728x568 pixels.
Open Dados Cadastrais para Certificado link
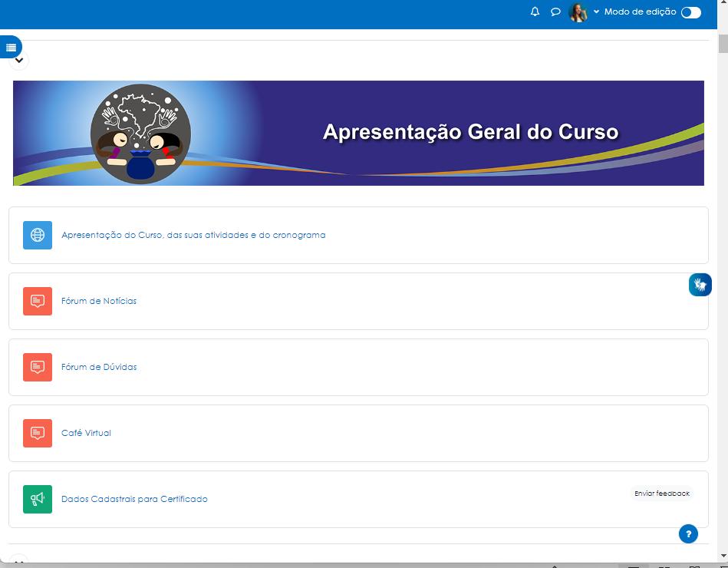(x=134, y=499)
